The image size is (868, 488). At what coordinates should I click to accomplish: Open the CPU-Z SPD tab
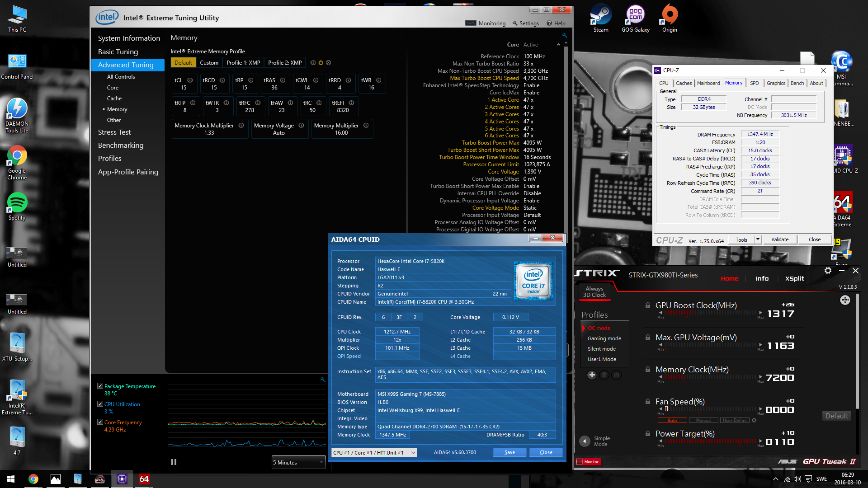click(754, 83)
